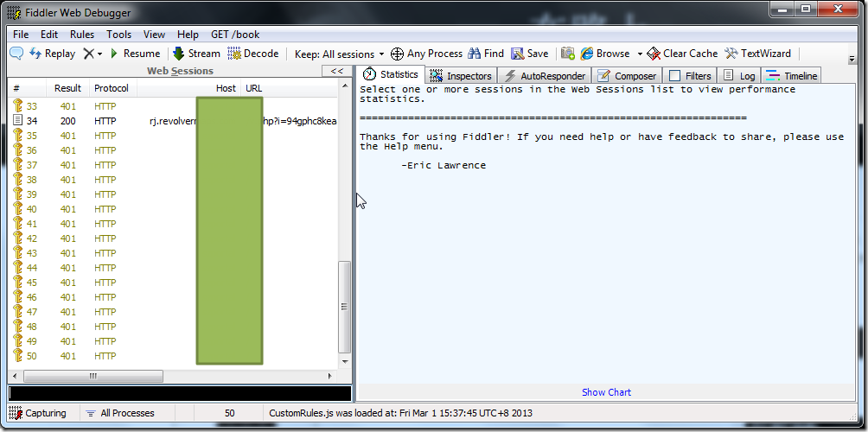Image resolution: width=868 pixels, height=432 pixels.
Task: Select session 50 key icon
Action: [17, 356]
